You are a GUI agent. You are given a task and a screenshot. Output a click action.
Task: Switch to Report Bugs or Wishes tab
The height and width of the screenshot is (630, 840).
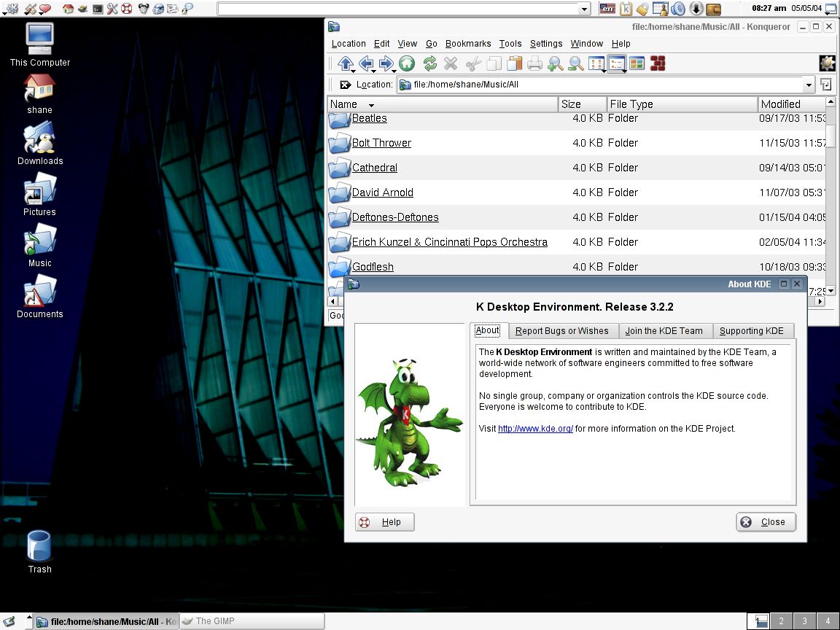click(562, 330)
